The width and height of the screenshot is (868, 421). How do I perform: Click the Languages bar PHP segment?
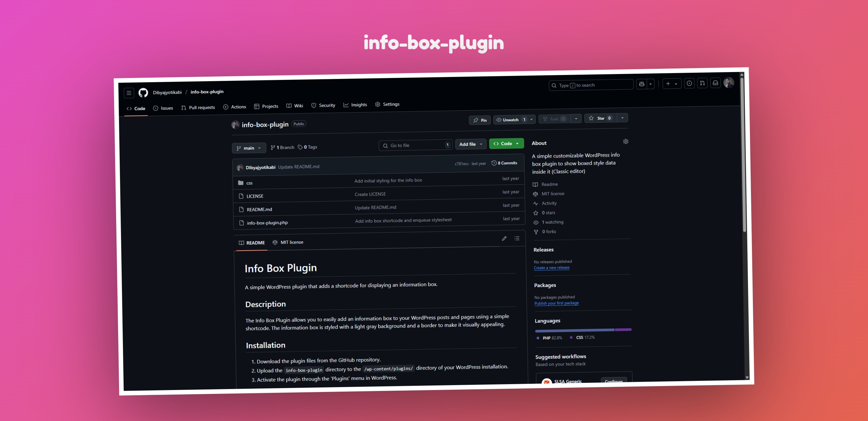pos(575,330)
